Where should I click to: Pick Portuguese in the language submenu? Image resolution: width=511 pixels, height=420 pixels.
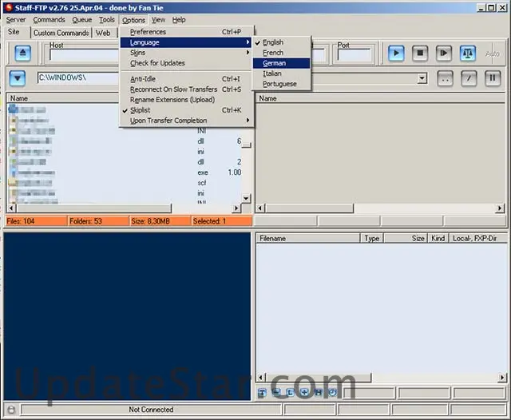(282, 84)
